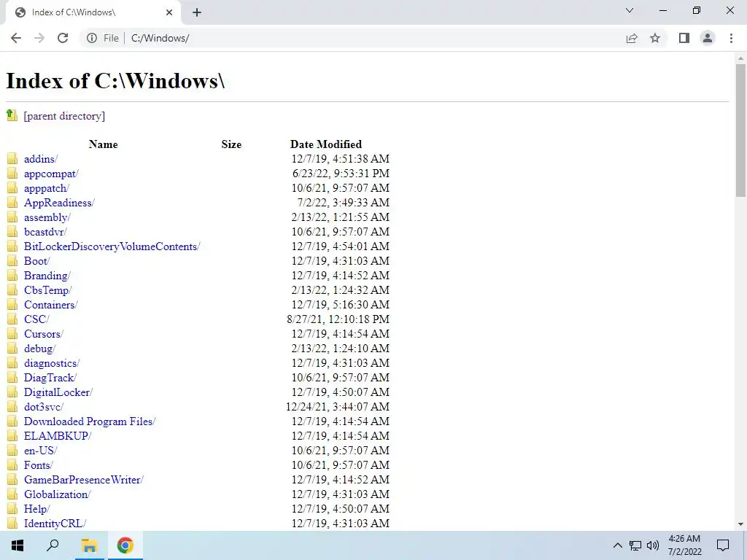Open the ELAMBKUP/ folder

pos(57,436)
